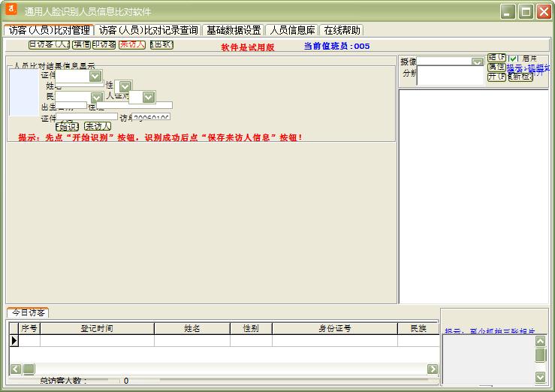Click the 重新检测 button in camera panel

click(520, 77)
